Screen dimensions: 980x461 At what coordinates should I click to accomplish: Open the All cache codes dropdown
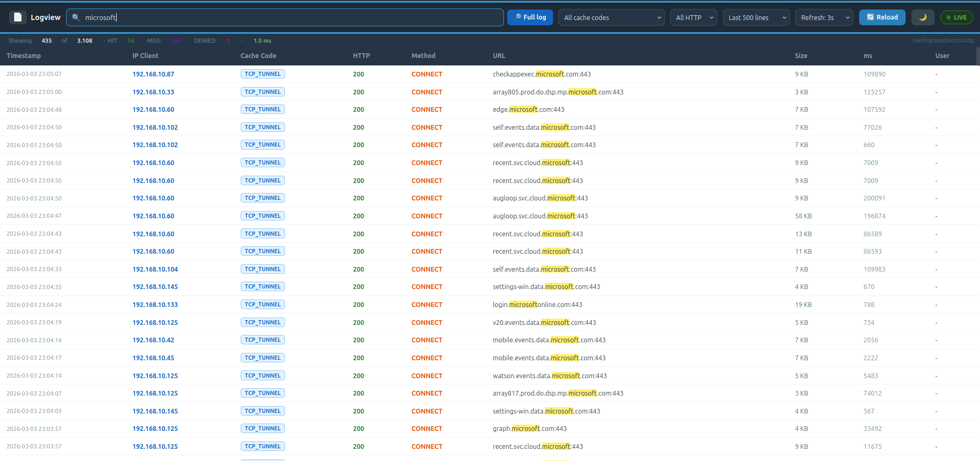(x=612, y=17)
